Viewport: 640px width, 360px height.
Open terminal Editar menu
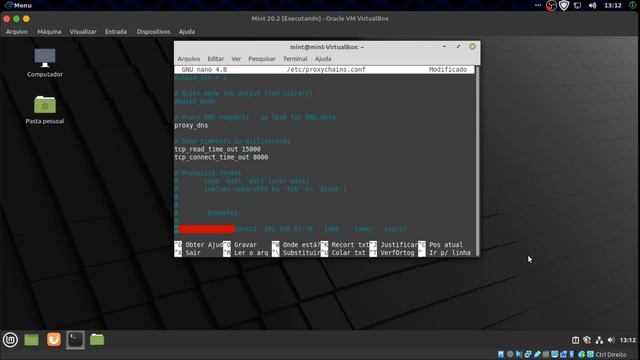tap(216, 59)
